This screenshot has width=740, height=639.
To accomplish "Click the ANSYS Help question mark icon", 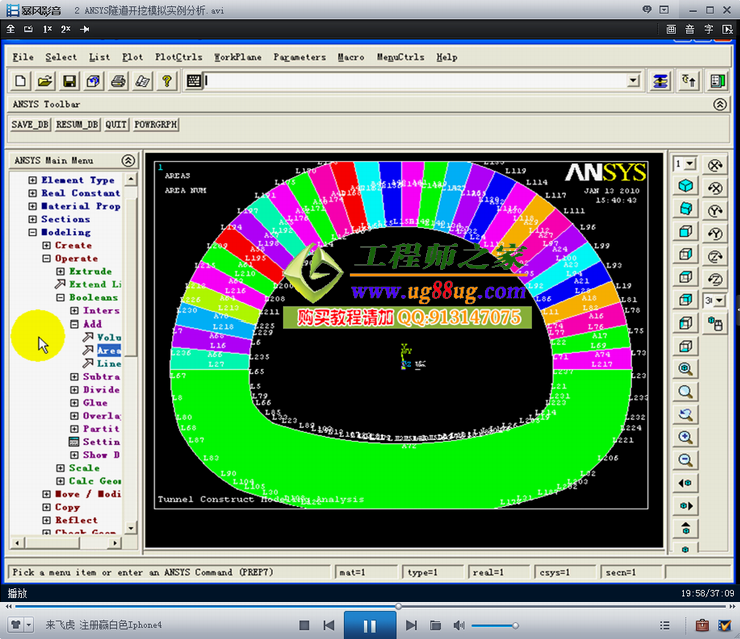I will pos(167,81).
